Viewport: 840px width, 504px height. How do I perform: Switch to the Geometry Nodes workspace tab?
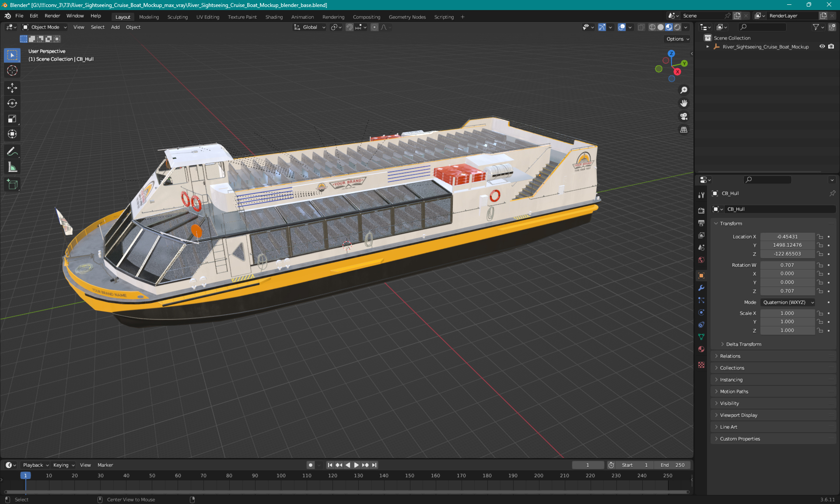pyautogui.click(x=407, y=17)
